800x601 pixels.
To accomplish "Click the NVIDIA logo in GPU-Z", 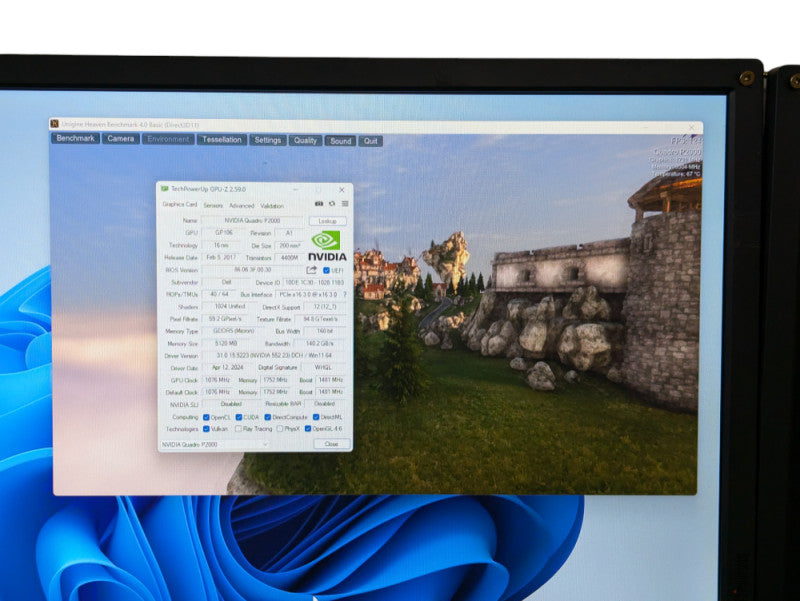I will click(x=327, y=246).
